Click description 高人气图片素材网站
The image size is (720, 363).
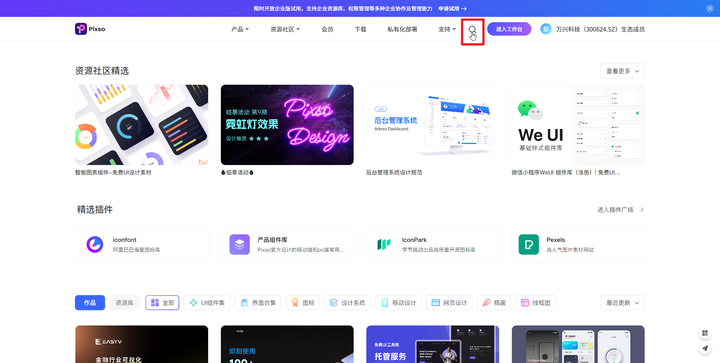[570, 250]
